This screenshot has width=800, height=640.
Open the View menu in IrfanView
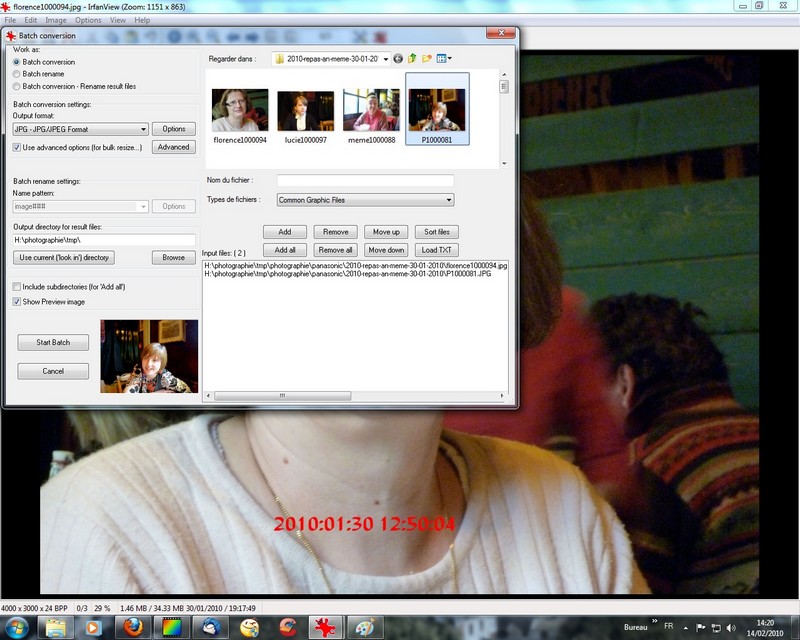pyautogui.click(x=117, y=20)
